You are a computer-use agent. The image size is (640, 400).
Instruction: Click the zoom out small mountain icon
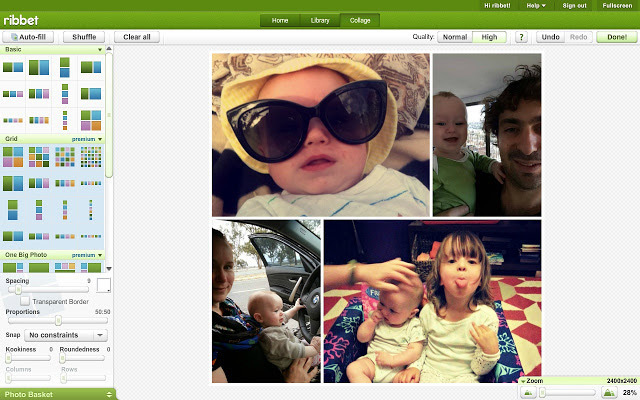pos(527,393)
